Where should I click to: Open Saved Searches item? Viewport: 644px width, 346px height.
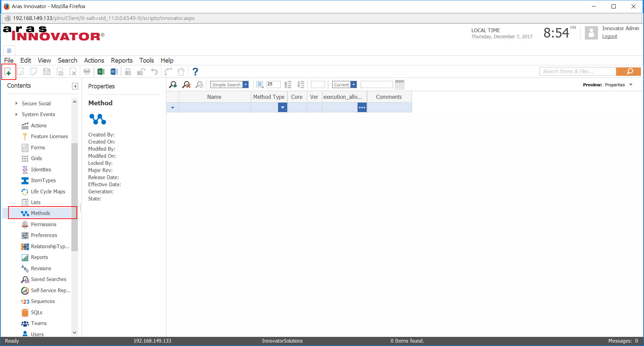(x=48, y=279)
